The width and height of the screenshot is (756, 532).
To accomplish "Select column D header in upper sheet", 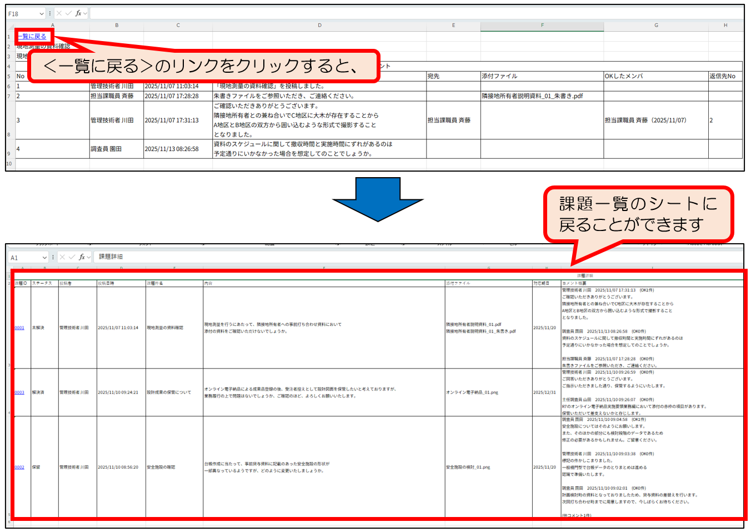I will pos(319,26).
